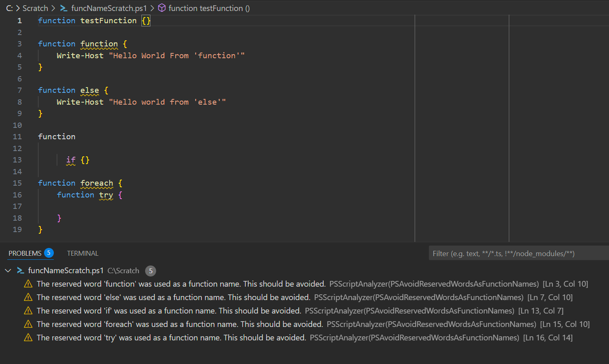
Task: Click cube symbol icon before testFunction breadcrumb
Action: point(162,8)
